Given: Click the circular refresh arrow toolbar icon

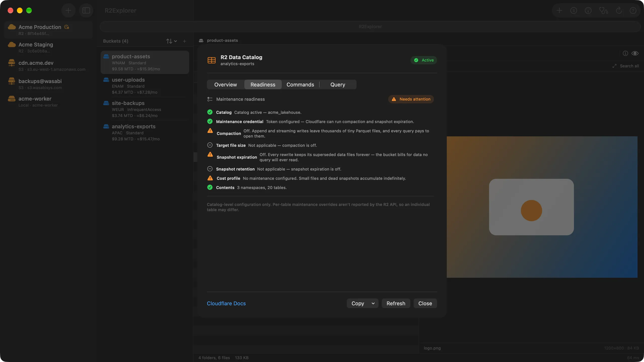Looking at the screenshot, I should click(x=619, y=11).
